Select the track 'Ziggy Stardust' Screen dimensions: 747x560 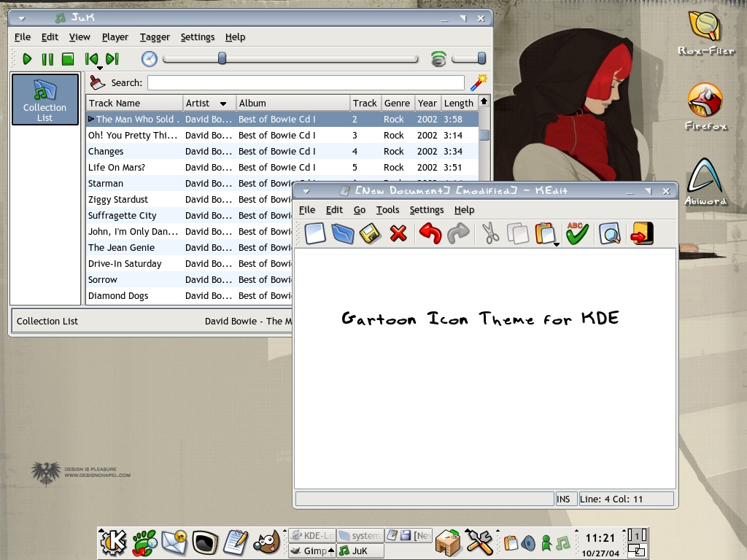[189, 199]
